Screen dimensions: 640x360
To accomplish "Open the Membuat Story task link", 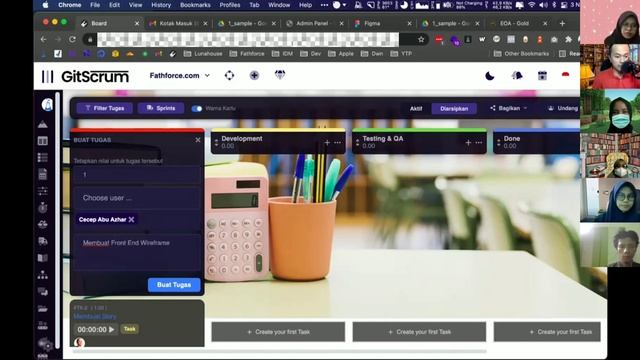I will [x=95, y=316].
